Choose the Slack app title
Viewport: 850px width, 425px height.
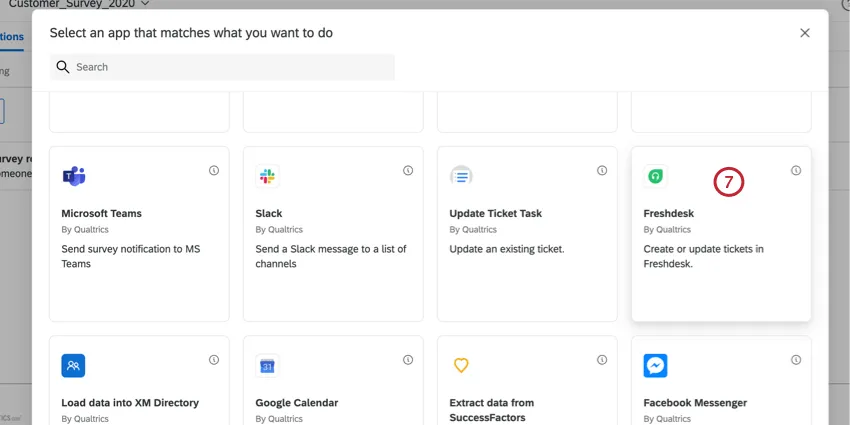click(x=269, y=213)
